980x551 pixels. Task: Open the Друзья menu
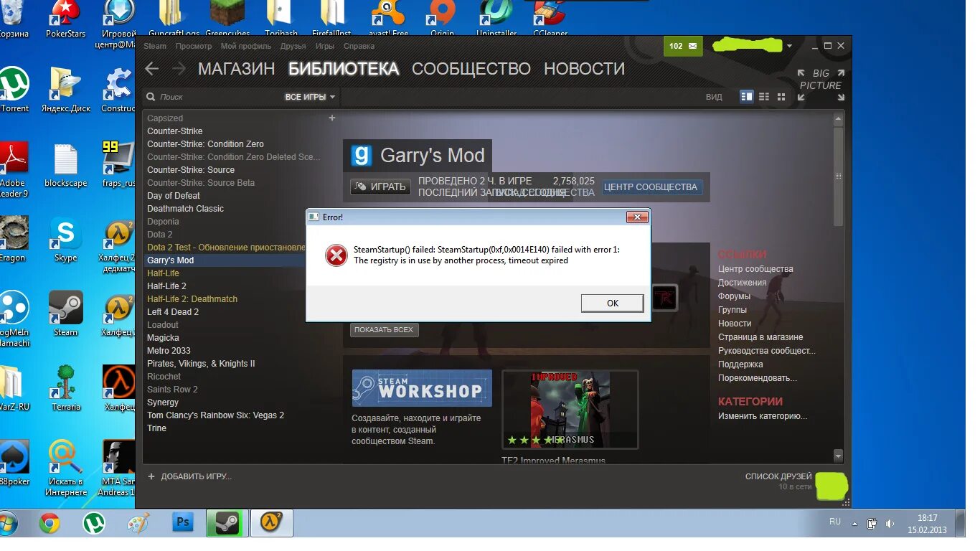click(x=293, y=46)
